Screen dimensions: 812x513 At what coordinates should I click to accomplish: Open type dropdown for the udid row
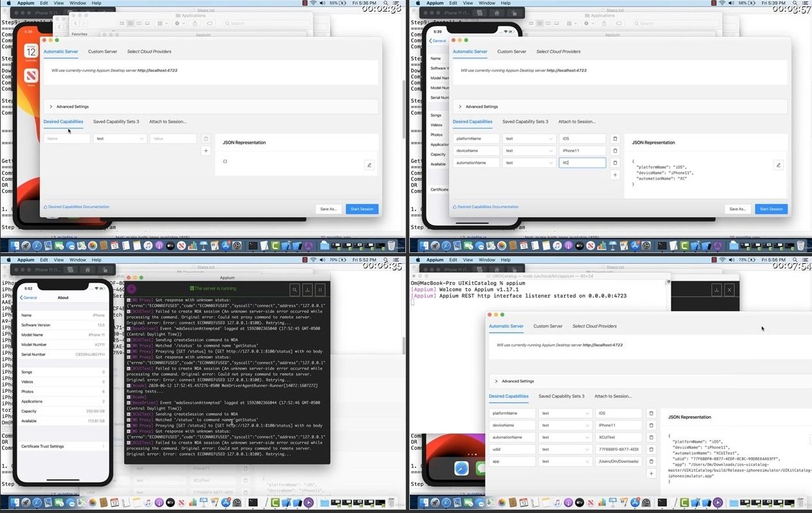coord(565,449)
